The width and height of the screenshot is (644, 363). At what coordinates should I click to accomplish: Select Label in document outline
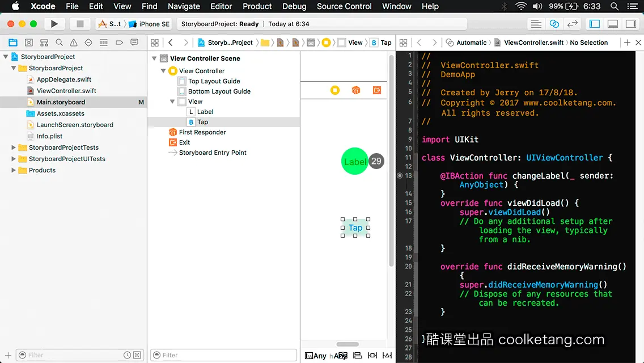pyautogui.click(x=205, y=112)
